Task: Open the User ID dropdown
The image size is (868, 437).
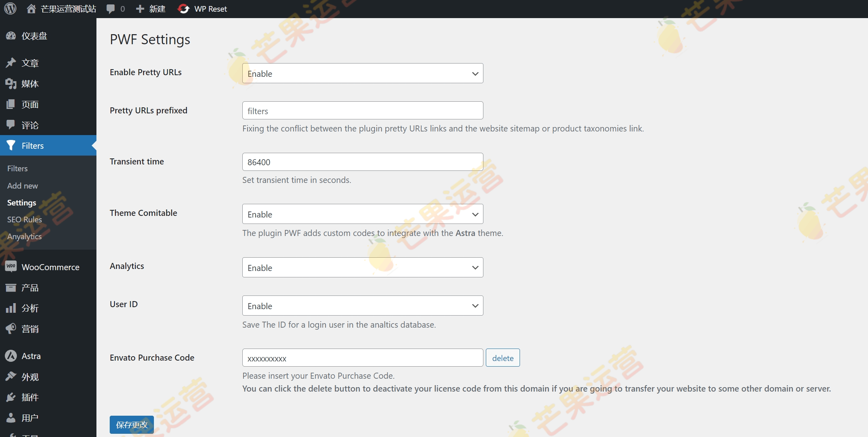Action: [362, 306]
